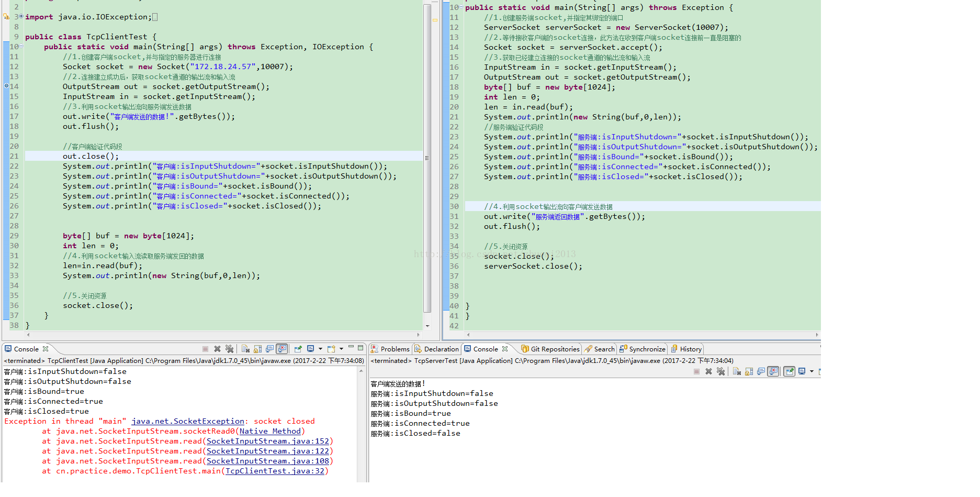Unpin the server console view
Image resolution: width=980 pixels, height=497 pixels.
[789, 371]
